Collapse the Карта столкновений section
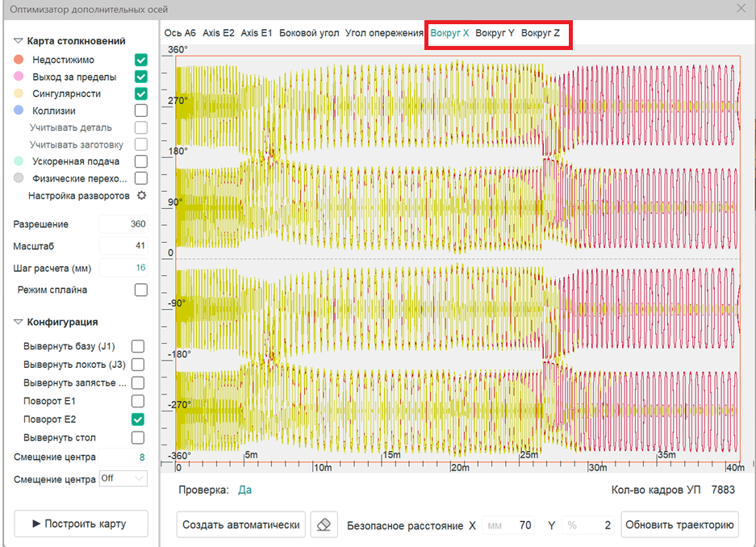The height and width of the screenshot is (547, 756). pyautogui.click(x=19, y=41)
